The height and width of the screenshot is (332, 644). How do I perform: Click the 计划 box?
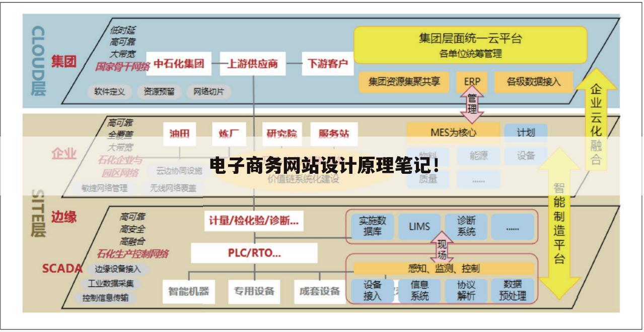pos(526,132)
